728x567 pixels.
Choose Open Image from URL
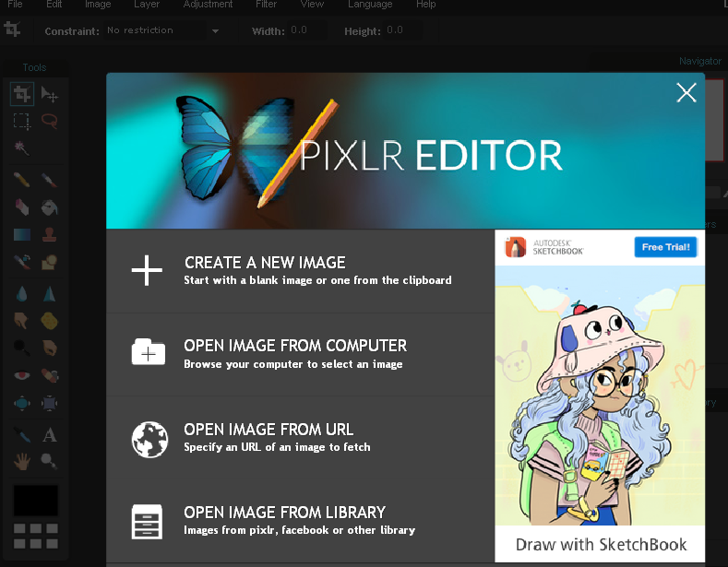(301, 438)
